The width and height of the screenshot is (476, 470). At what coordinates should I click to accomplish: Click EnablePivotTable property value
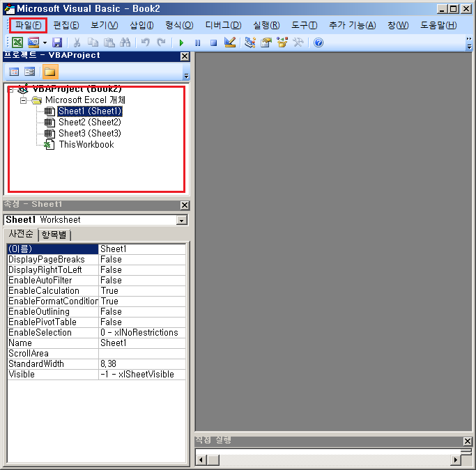point(142,322)
